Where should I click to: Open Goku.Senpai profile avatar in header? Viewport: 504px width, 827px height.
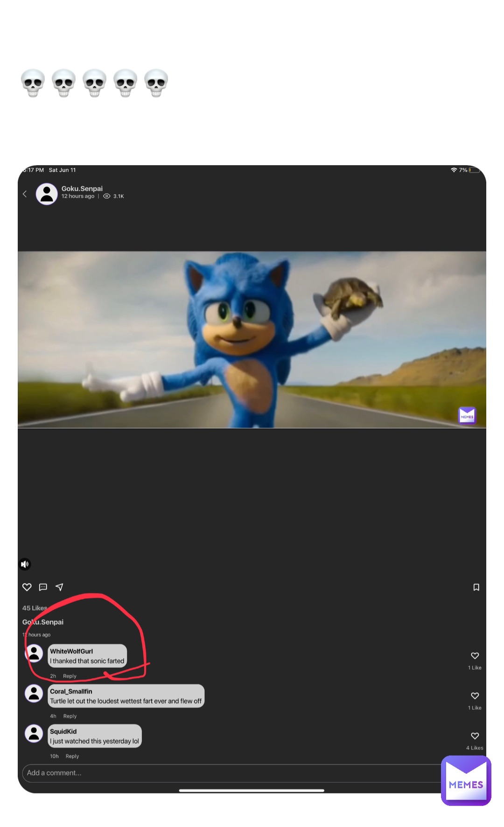[x=47, y=194]
